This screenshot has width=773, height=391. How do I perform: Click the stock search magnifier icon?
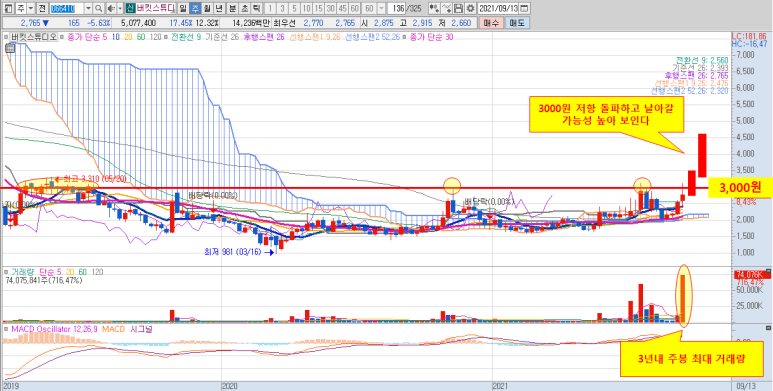point(98,8)
